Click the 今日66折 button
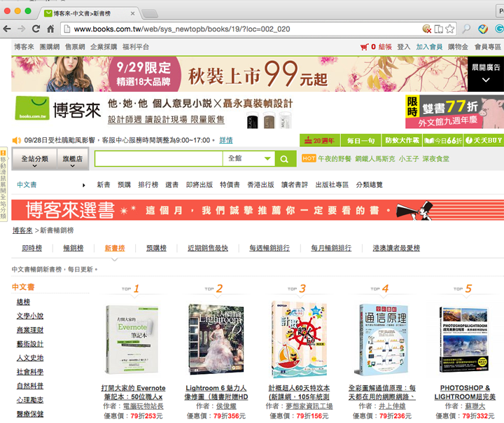 point(443,140)
